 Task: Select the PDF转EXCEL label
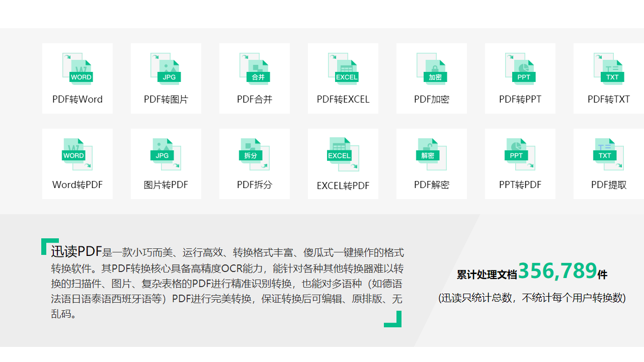[343, 99]
